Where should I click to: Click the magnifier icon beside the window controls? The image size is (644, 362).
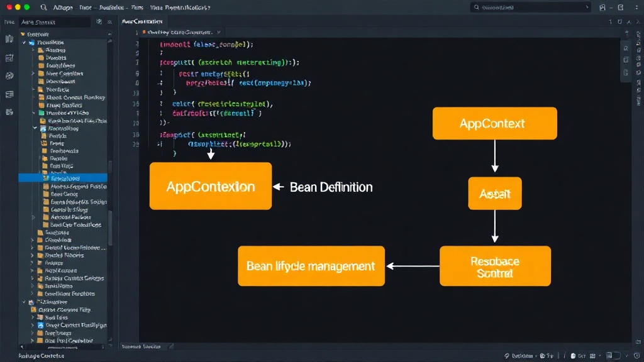click(x=43, y=7)
